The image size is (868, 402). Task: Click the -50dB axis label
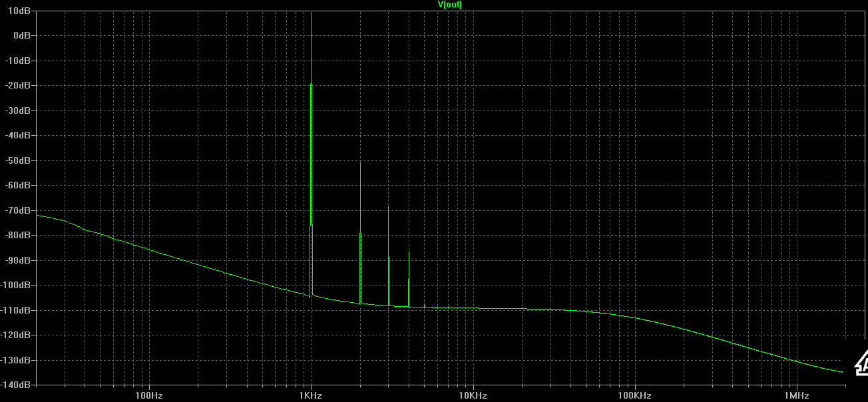tap(19, 160)
